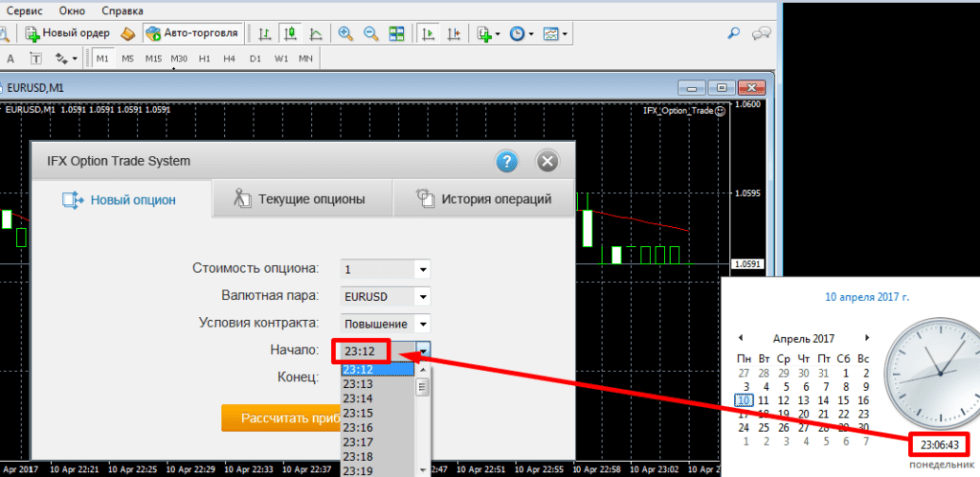Select the H4 timeframe
Viewport: 980px width, 477px height.
coord(229,58)
